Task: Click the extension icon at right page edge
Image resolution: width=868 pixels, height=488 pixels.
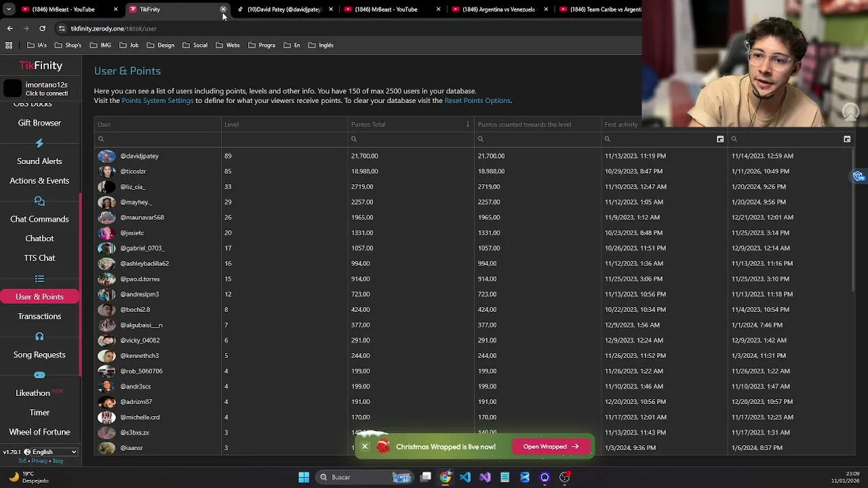Action: click(859, 176)
